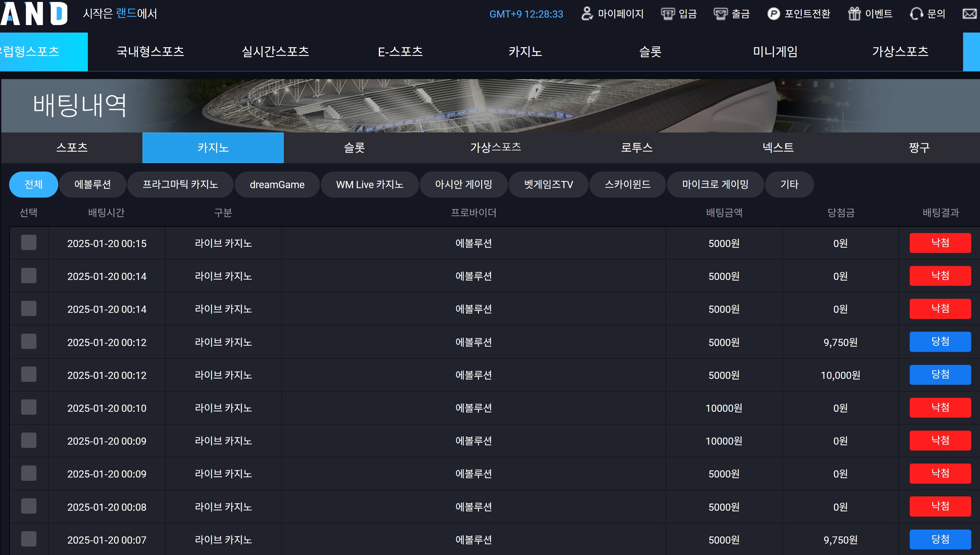980x555 pixels.
Task: Switch to the 스포츠 betting history tab
Action: click(x=72, y=147)
